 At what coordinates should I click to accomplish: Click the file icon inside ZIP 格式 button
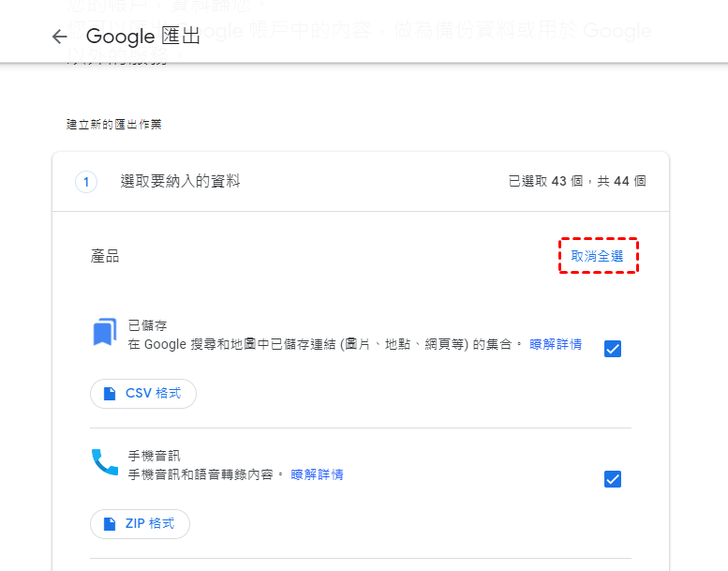point(110,524)
